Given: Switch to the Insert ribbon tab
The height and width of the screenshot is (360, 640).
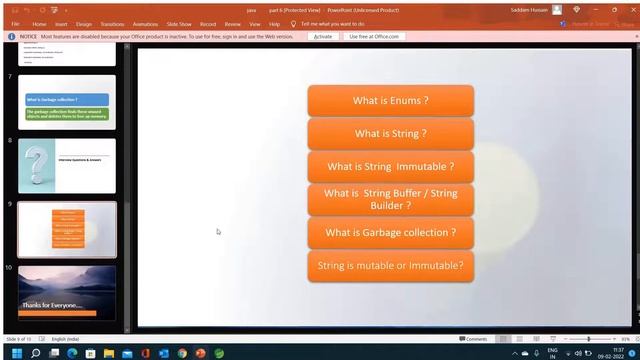Looking at the screenshot, I should (x=61, y=24).
